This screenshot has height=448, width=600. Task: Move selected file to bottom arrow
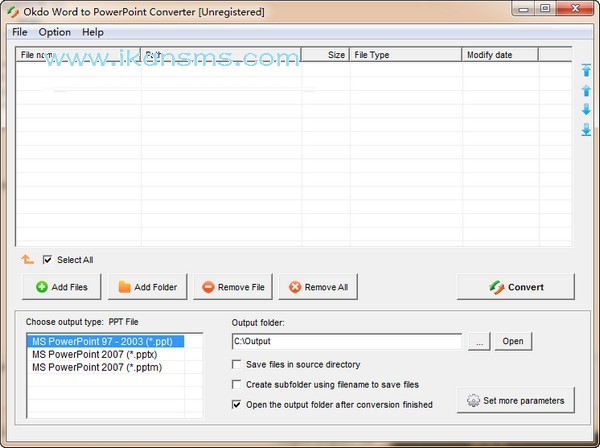586,130
